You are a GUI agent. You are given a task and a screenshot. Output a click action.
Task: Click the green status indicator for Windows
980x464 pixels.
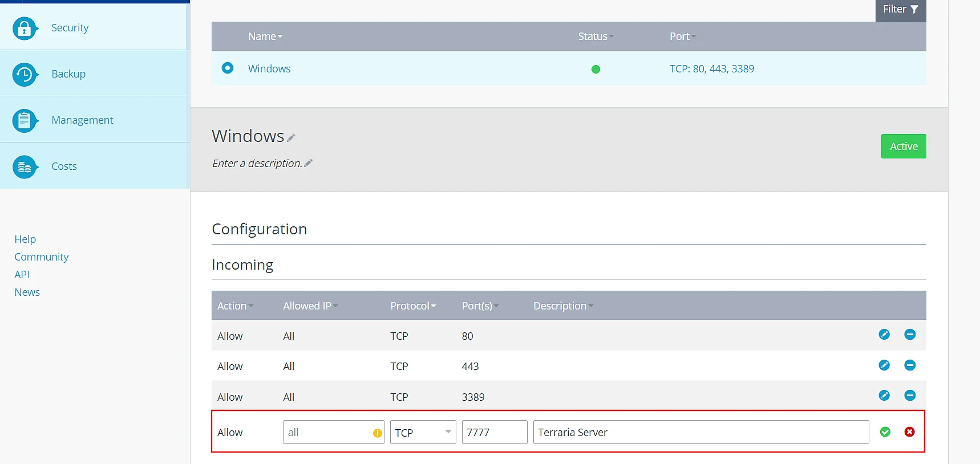coord(596,69)
